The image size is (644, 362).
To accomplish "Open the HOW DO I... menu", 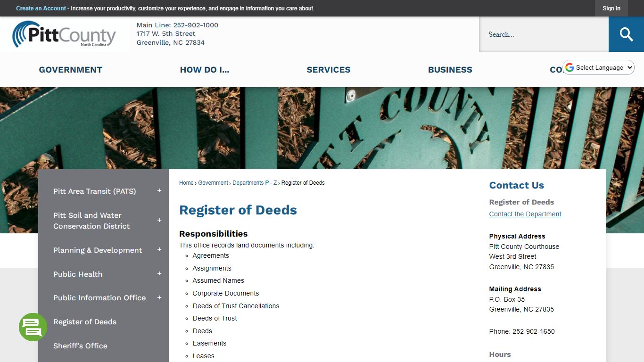I will (x=205, y=70).
